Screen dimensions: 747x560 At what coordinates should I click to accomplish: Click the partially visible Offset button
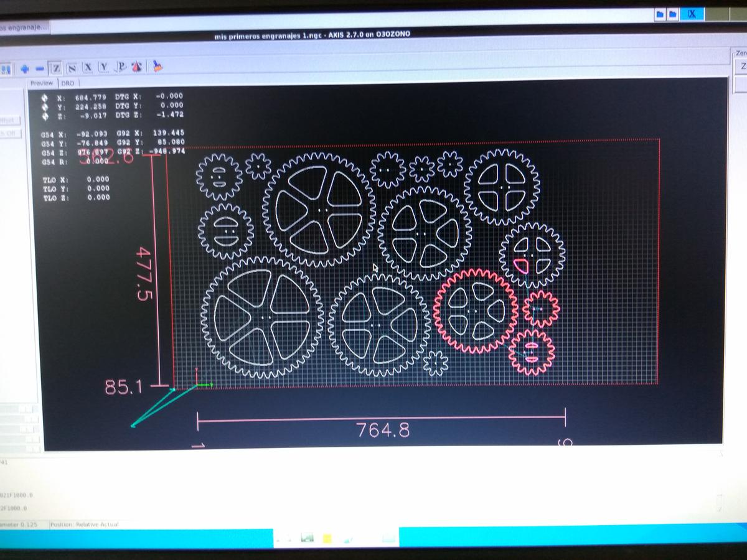click(11, 120)
